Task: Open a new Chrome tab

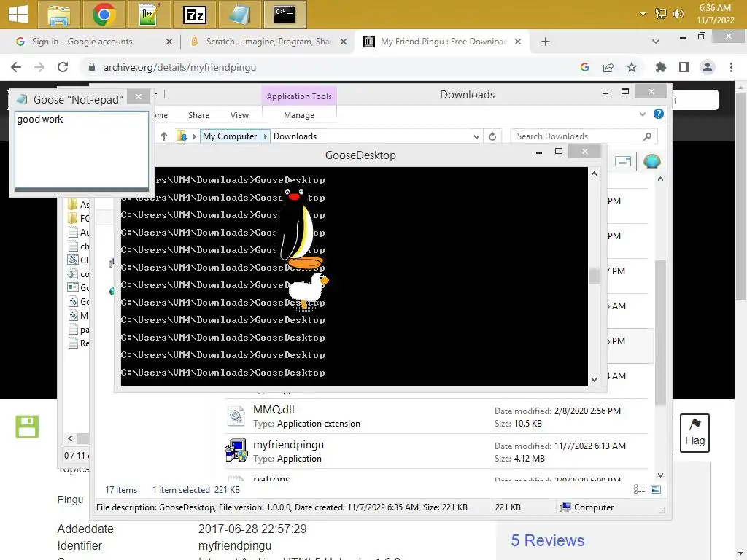Action: tap(546, 42)
